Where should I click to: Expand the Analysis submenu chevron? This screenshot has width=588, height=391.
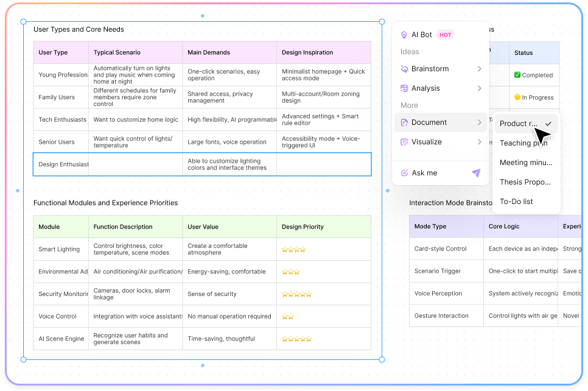point(479,88)
